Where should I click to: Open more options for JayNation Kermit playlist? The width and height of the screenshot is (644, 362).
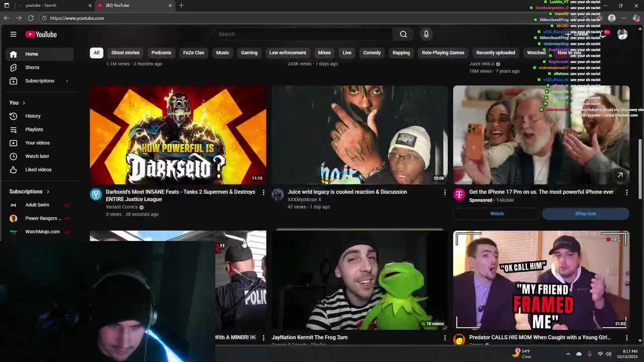(x=445, y=338)
